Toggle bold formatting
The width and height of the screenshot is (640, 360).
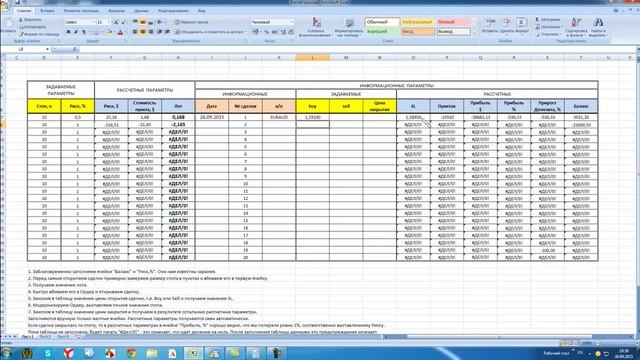[x=68, y=32]
